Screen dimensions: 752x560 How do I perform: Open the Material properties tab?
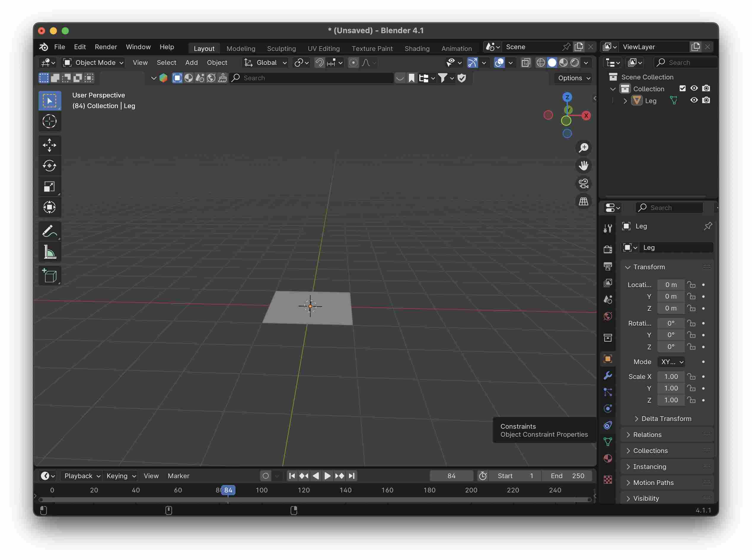(608, 459)
